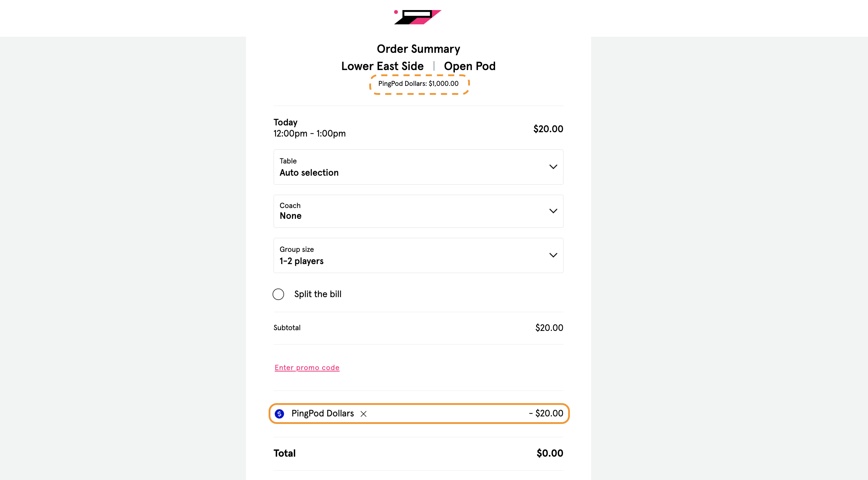Screen dimensions: 868x480
Task: Select the Split the bill radio button
Action: [x=278, y=294]
